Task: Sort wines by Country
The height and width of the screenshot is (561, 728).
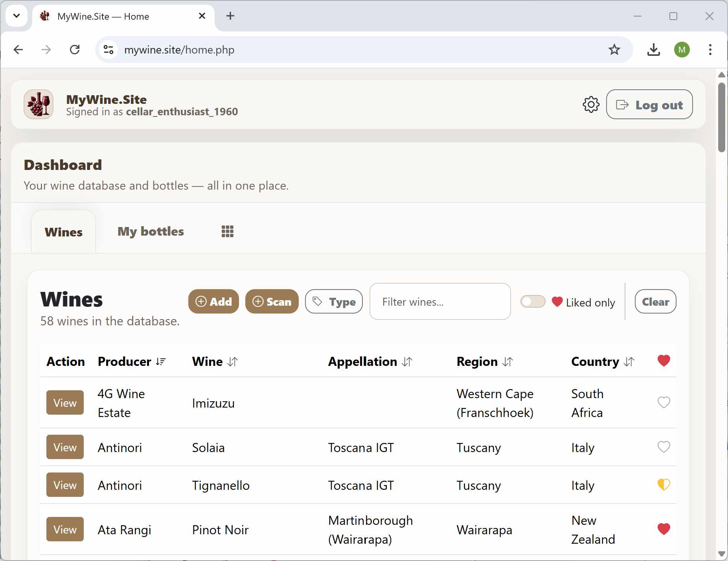Action: click(x=629, y=362)
